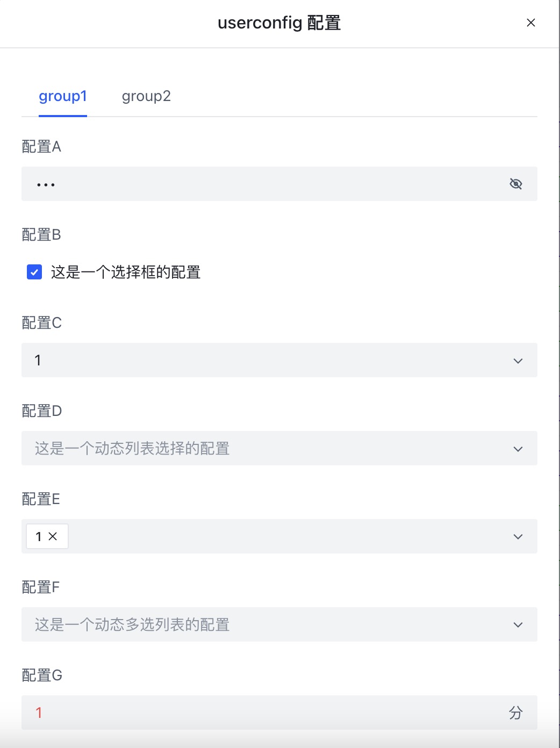
Task: Click the 分 unit suffix in 配置G
Action: pyautogui.click(x=515, y=713)
